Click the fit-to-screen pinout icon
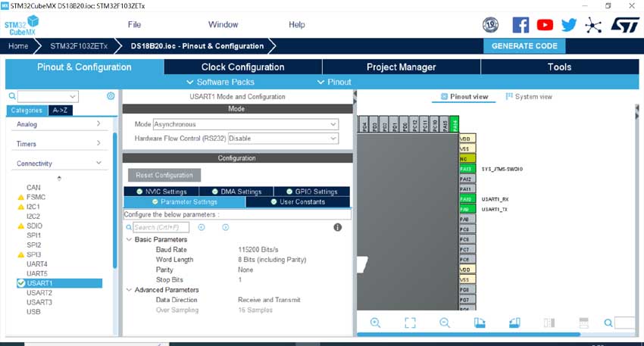This screenshot has width=644, height=346. click(410, 323)
